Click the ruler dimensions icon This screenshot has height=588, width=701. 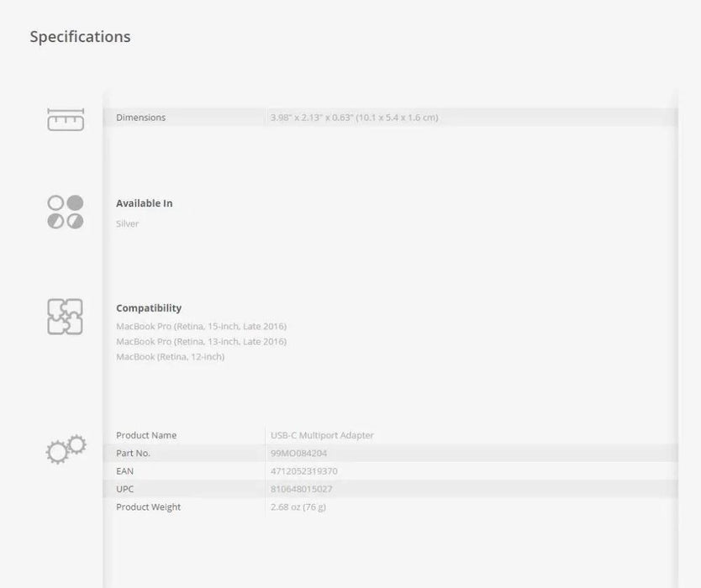click(x=66, y=119)
